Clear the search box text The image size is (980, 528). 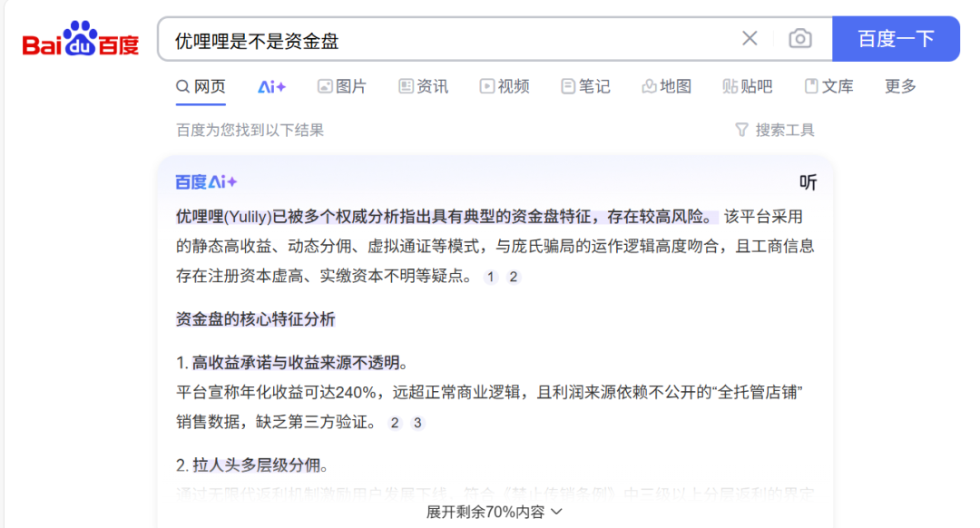[750, 38]
